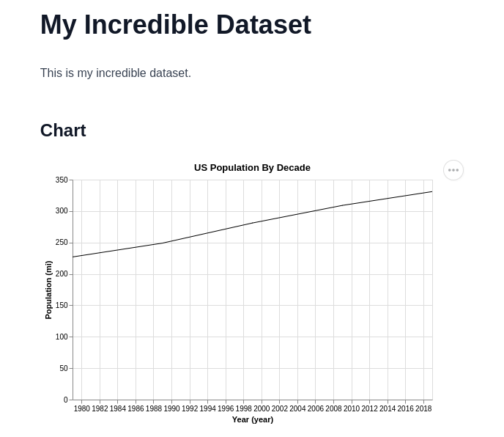Click the 300 y-axis tick label
Screen dimensions: 504x437
[x=62, y=211]
